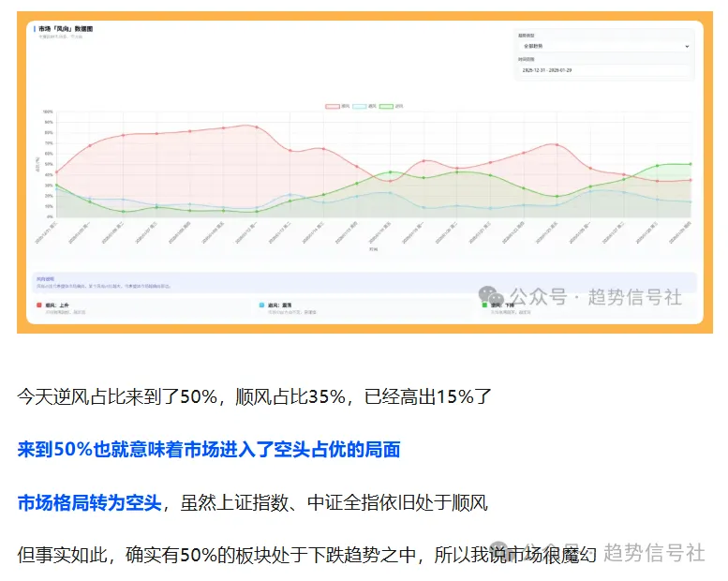This screenshot has height=581, width=728.
Task: Click the chart title 市场「风向」数据图
Action: (66, 29)
